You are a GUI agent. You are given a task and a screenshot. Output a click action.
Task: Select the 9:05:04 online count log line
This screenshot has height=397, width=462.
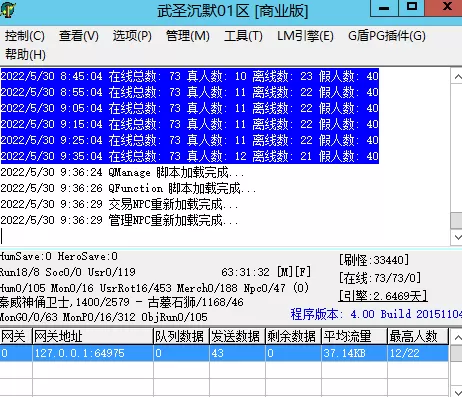coord(189,108)
